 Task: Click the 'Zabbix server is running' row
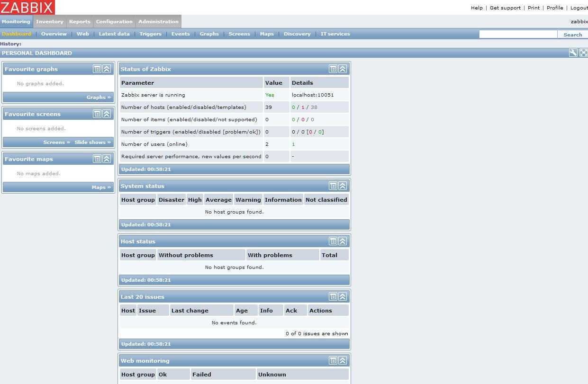pyautogui.click(x=234, y=95)
